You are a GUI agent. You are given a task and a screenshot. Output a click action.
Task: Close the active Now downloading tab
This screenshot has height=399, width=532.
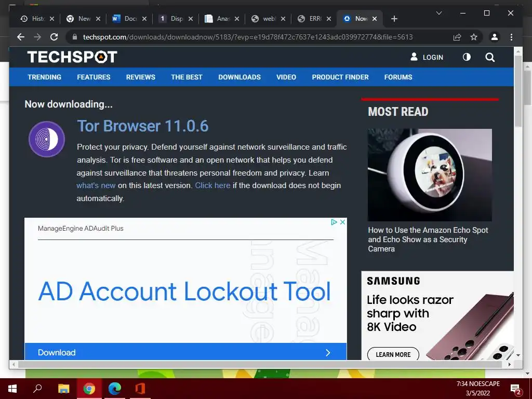375,19
